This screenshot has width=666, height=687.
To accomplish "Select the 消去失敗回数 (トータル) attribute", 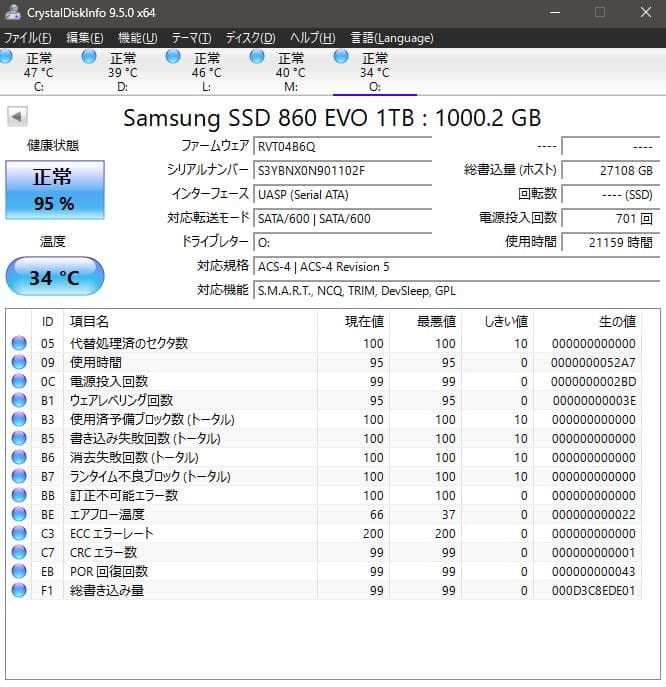I will click(134, 457).
